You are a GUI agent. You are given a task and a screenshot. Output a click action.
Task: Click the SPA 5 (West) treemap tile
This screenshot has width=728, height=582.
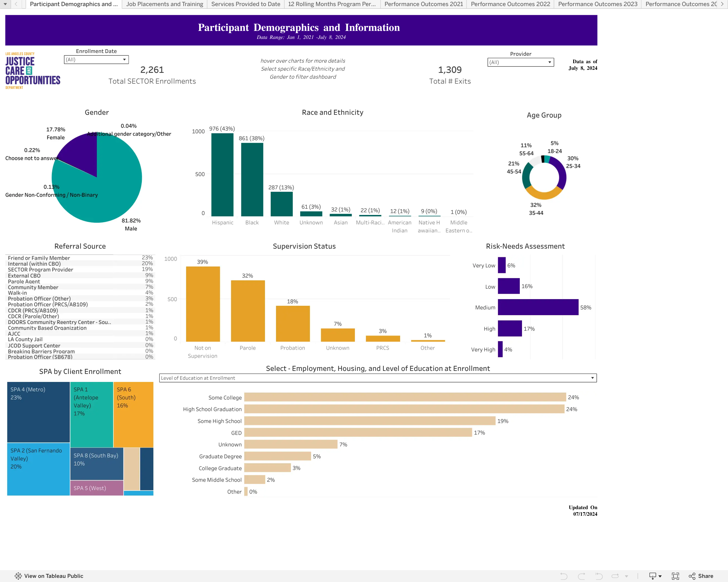click(97, 488)
